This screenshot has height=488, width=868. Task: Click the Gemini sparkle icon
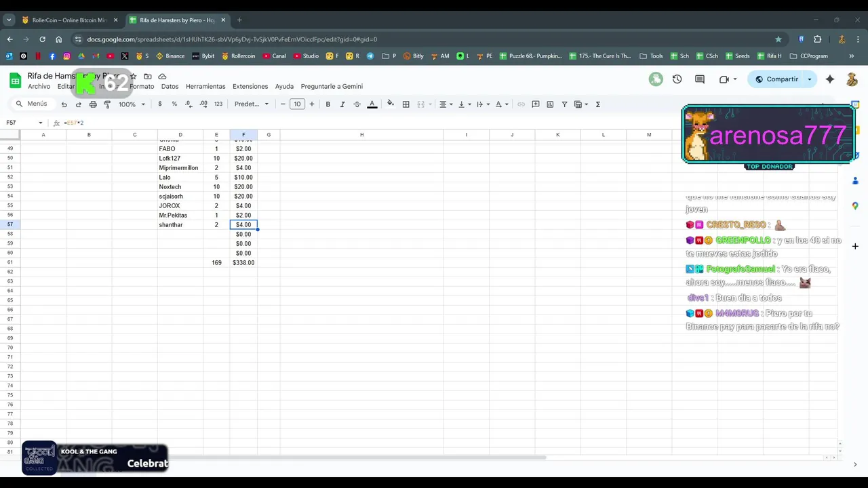[830, 79]
